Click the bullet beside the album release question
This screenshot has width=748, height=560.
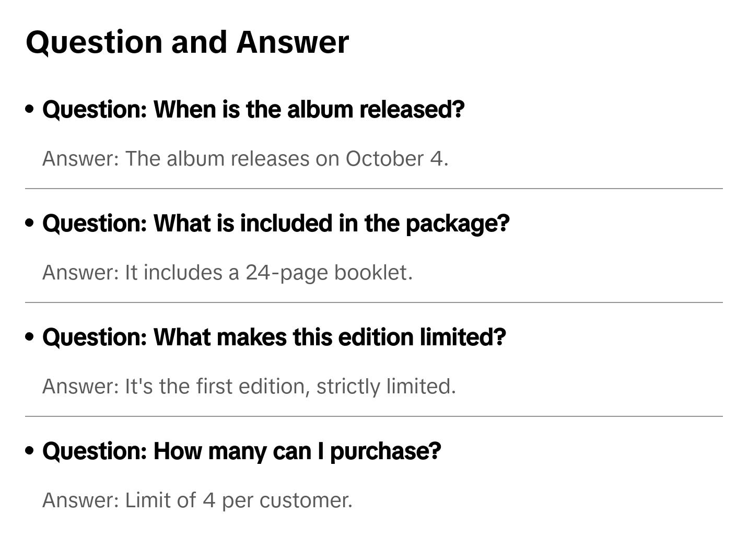coord(30,109)
